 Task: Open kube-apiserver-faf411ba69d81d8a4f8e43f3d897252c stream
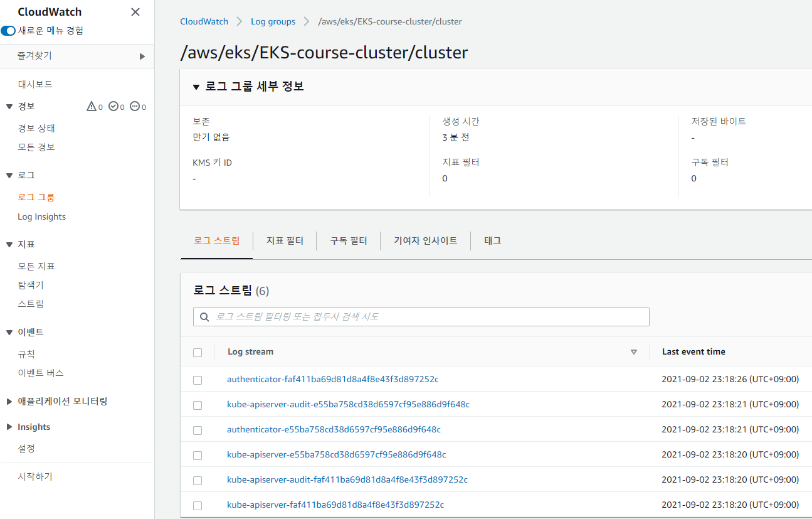pyautogui.click(x=335, y=505)
